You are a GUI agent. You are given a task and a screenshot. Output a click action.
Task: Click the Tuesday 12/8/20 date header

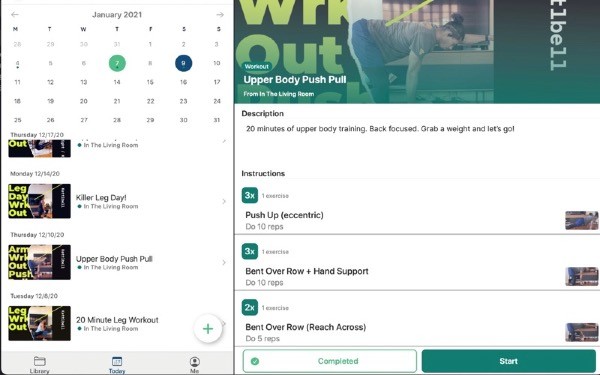[x=34, y=296]
